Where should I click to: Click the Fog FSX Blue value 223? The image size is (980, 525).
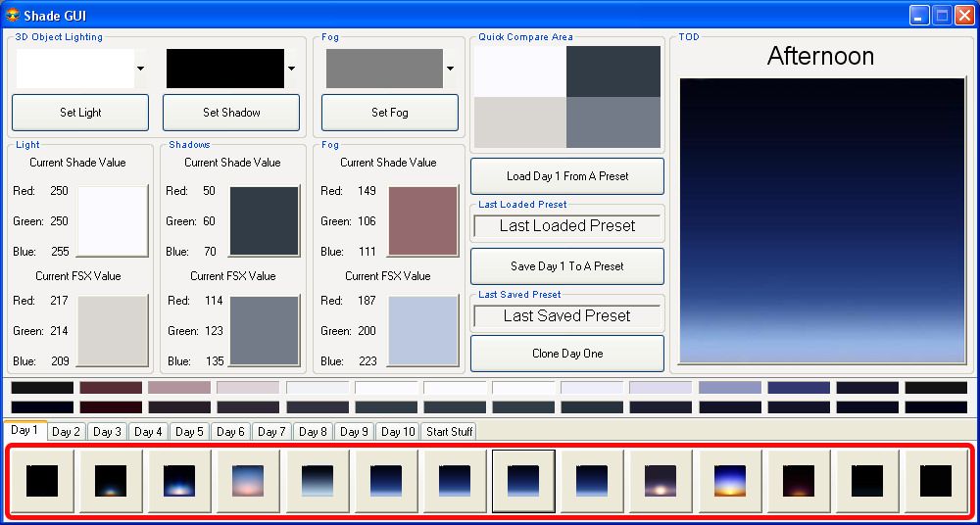pyautogui.click(x=367, y=361)
